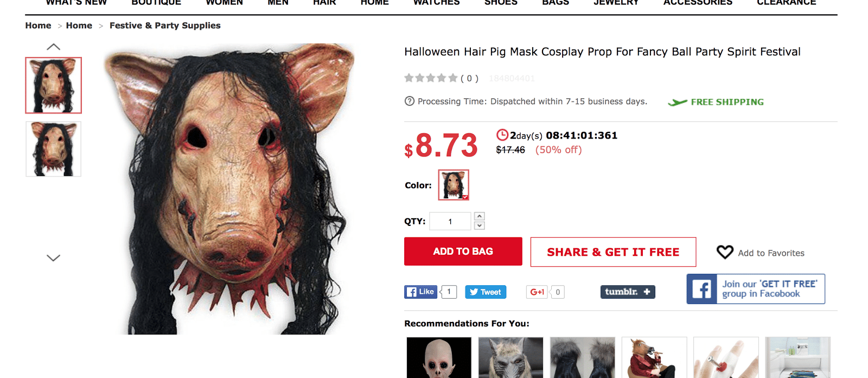Open the WATCHES menu item

click(436, 3)
